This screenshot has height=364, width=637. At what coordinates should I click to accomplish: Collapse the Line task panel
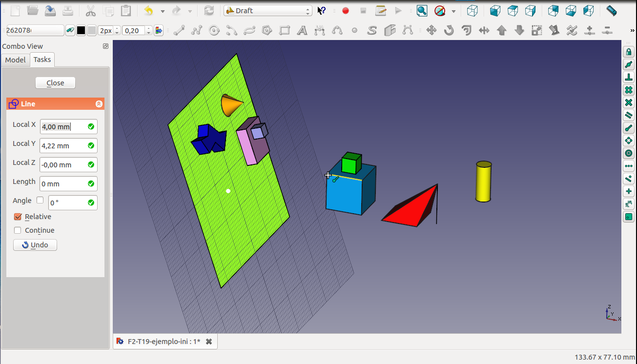pos(99,104)
